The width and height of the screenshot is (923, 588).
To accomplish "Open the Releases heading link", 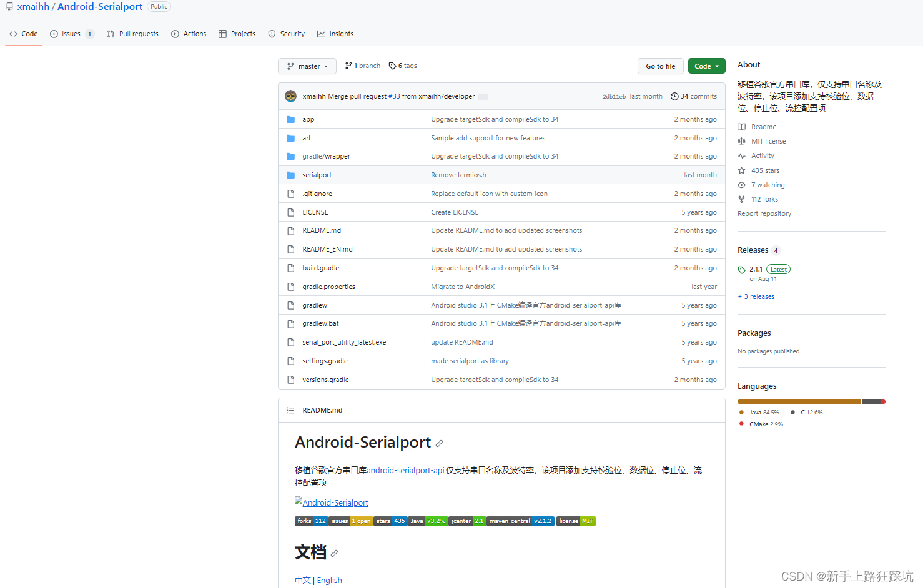I will coord(759,250).
